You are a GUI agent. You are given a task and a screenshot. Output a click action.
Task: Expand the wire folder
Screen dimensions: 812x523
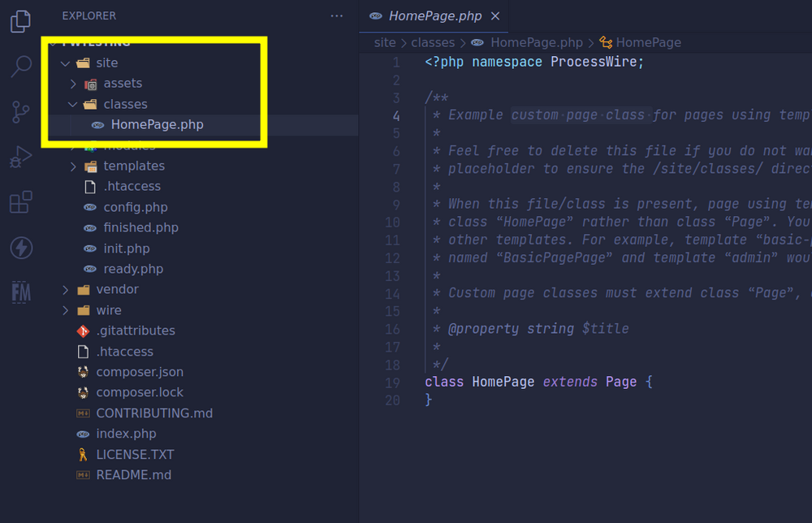pyautogui.click(x=108, y=310)
